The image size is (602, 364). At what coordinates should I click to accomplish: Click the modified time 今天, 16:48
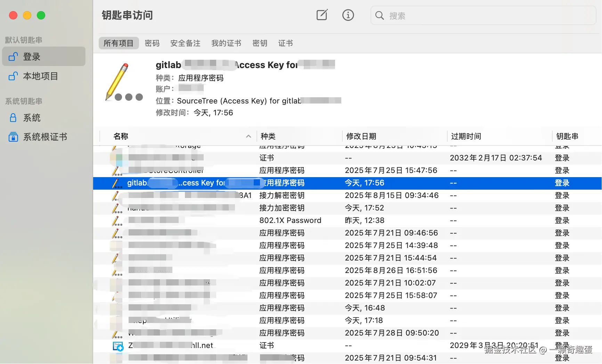(x=365, y=308)
